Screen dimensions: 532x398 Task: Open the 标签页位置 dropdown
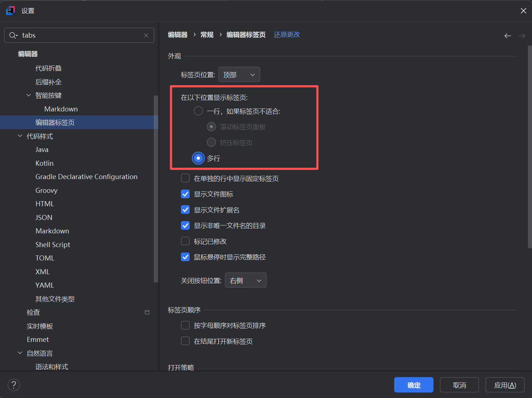[239, 74]
